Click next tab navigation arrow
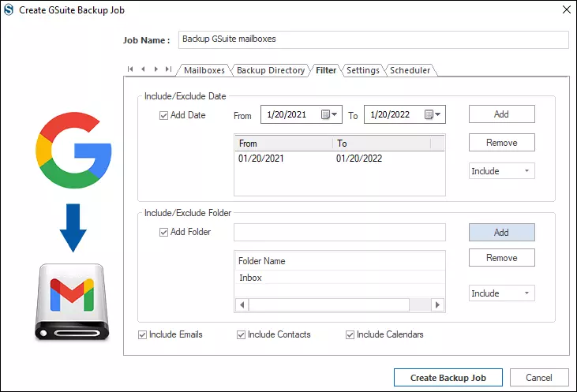The width and height of the screenshot is (577, 392). [x=156, y=69]
